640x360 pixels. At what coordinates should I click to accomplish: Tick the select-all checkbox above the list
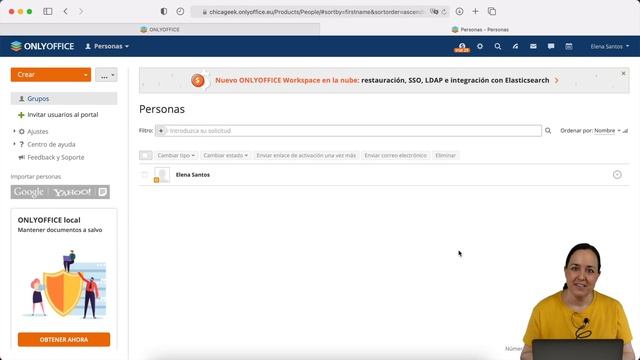point(146,156)
